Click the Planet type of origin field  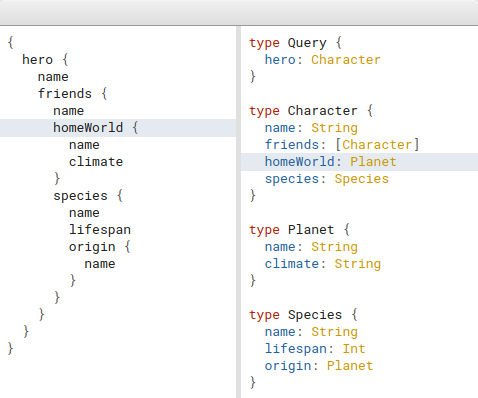350,366
